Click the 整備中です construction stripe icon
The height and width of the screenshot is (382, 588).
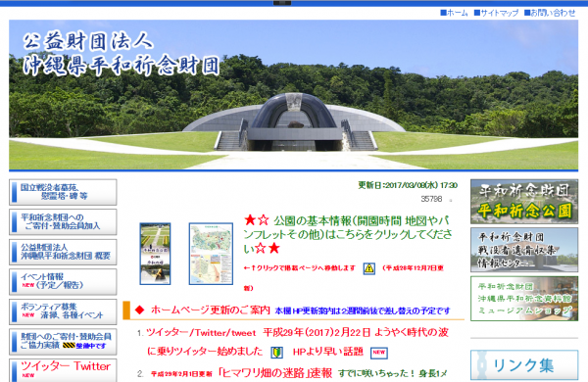(69, 345)
